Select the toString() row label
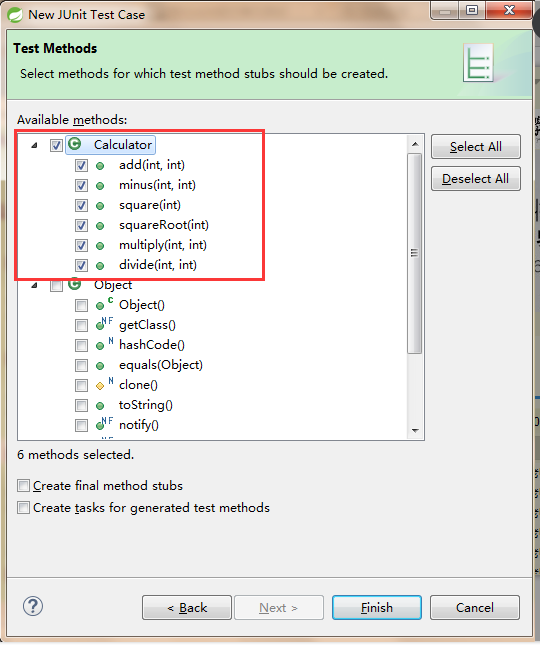This screenshot has width=540, height=646. (146, 405)
